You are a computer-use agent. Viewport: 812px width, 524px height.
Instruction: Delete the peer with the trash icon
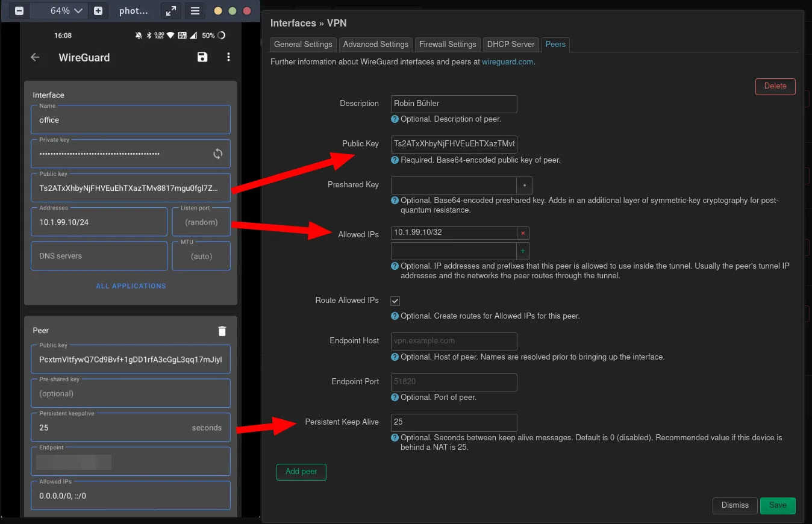point(222,331)
